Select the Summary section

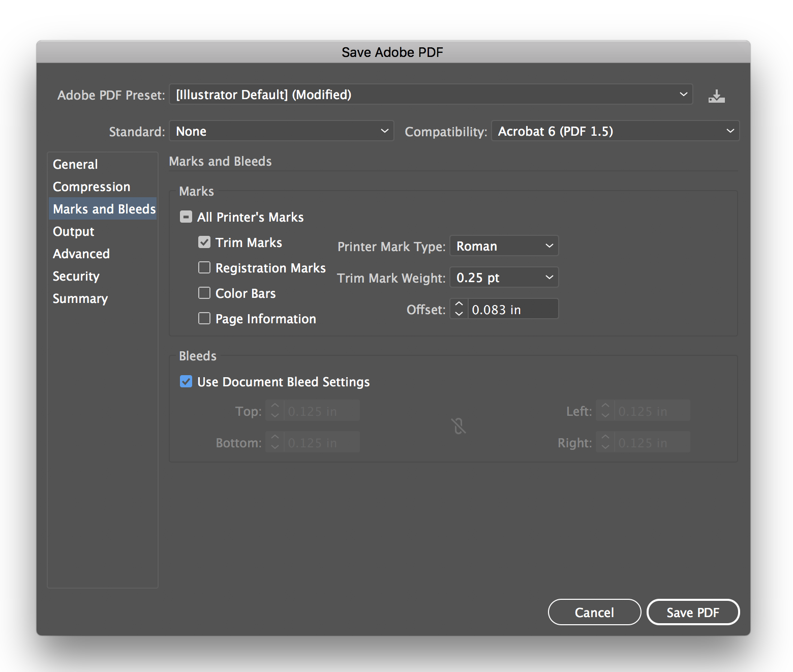[x=103, y=298]
